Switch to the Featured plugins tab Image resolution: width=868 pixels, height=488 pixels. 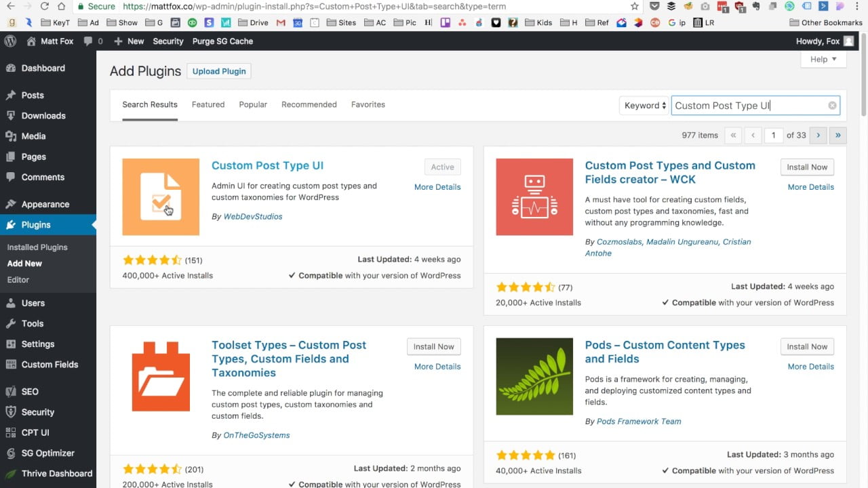click(208, 104)
